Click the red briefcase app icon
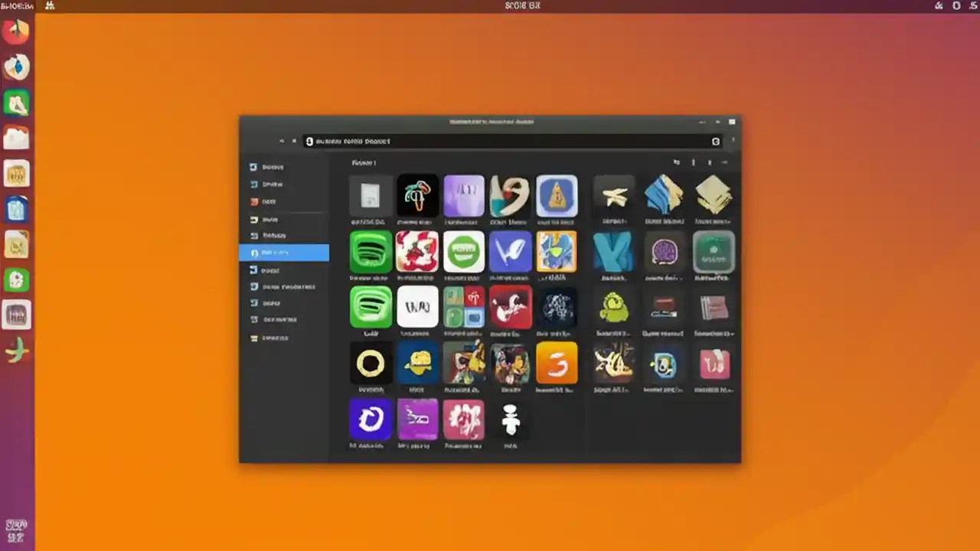980x551 pixels. click(663, 308)
